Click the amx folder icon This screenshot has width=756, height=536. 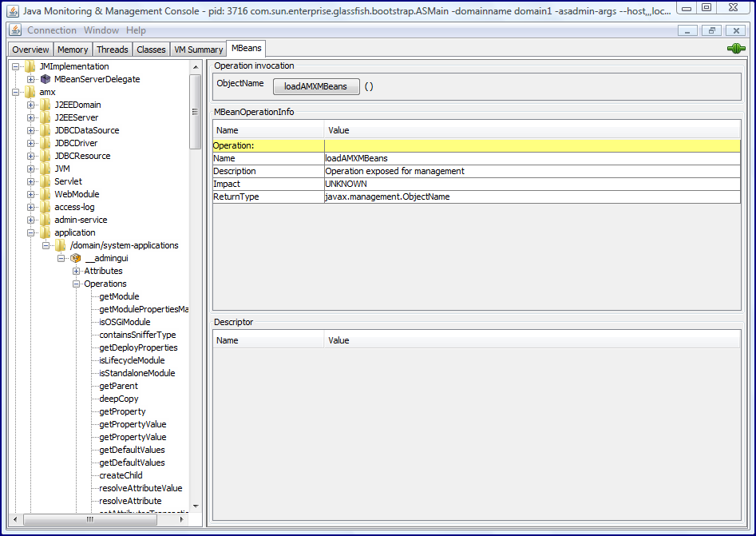coord(30,92)
